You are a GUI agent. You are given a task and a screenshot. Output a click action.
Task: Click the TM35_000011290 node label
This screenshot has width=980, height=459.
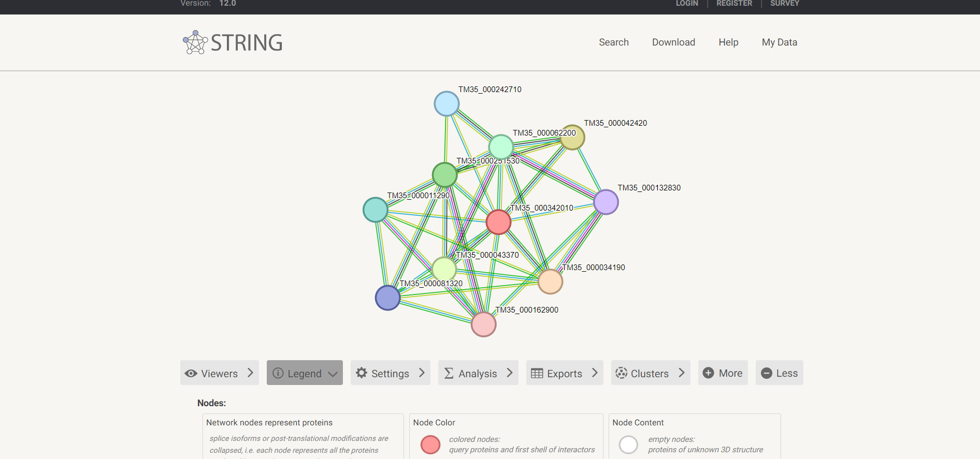[419, 196]
